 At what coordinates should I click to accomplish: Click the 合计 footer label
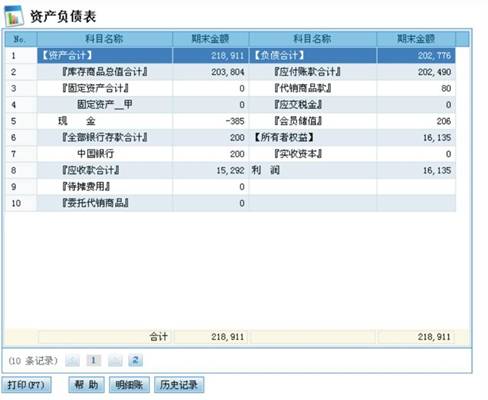(x=158, y=337)
